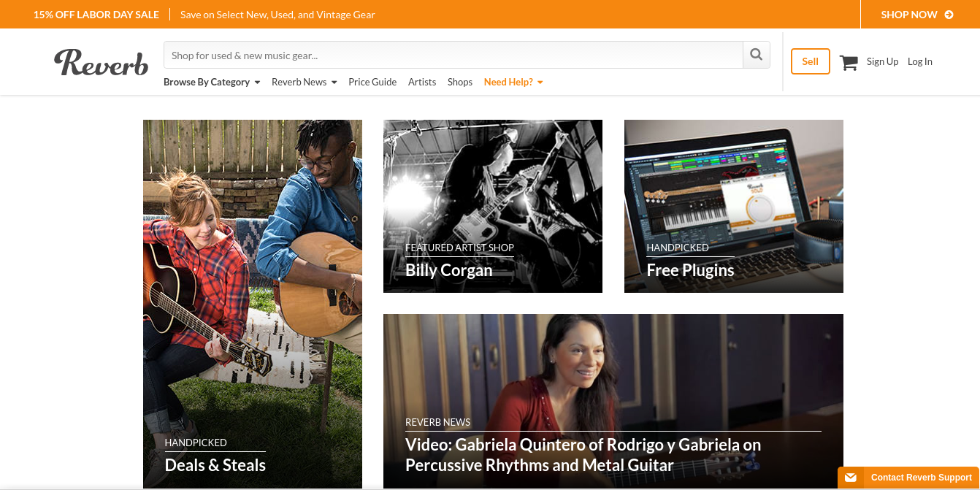Open the Shops menu item

point(460,82)
